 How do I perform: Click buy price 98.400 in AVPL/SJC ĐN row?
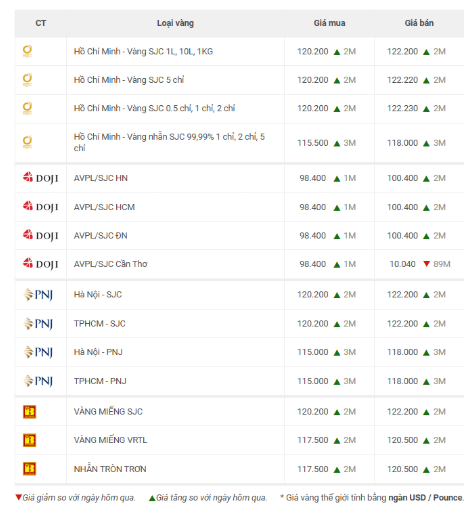pos(313,236)
